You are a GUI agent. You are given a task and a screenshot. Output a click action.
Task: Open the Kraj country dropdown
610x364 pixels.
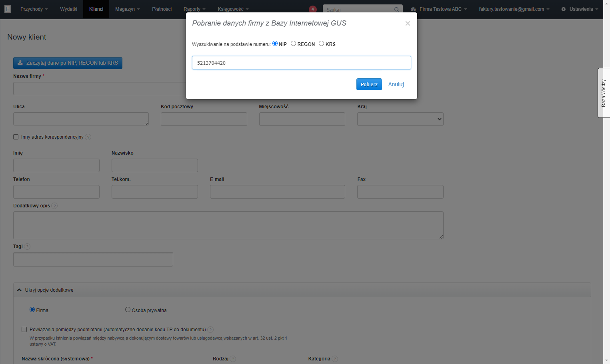[x=400, y=119]
